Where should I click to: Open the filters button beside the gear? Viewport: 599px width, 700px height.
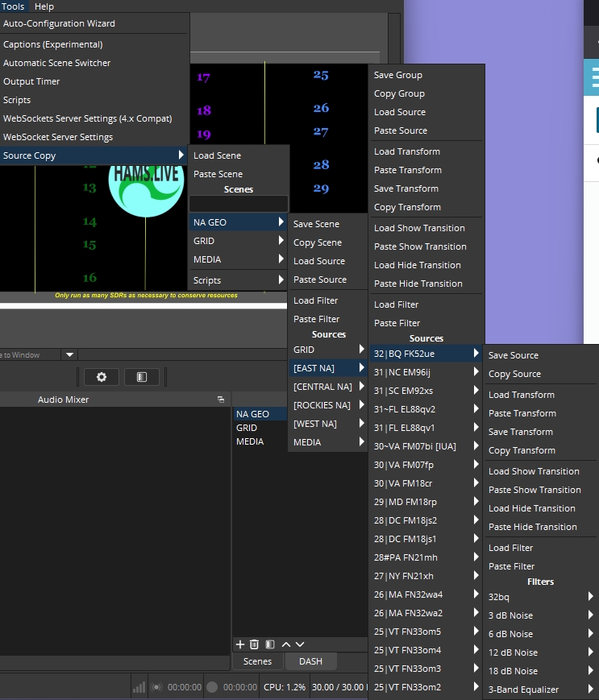coord(142,377)
